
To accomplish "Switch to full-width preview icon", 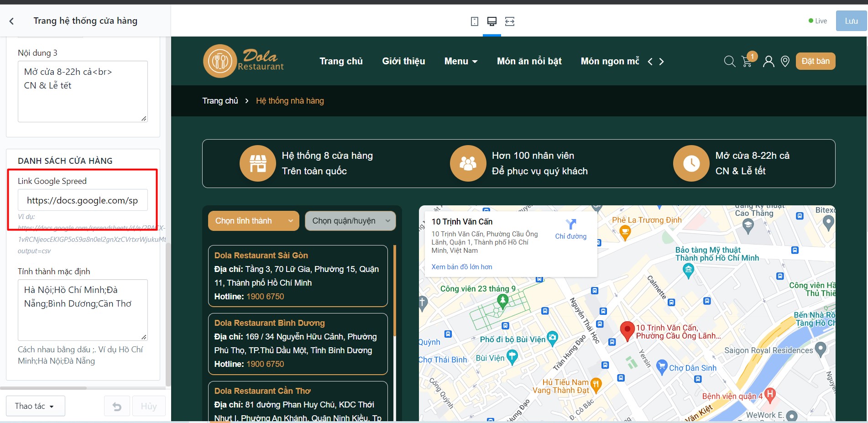I will pos(510,21).
